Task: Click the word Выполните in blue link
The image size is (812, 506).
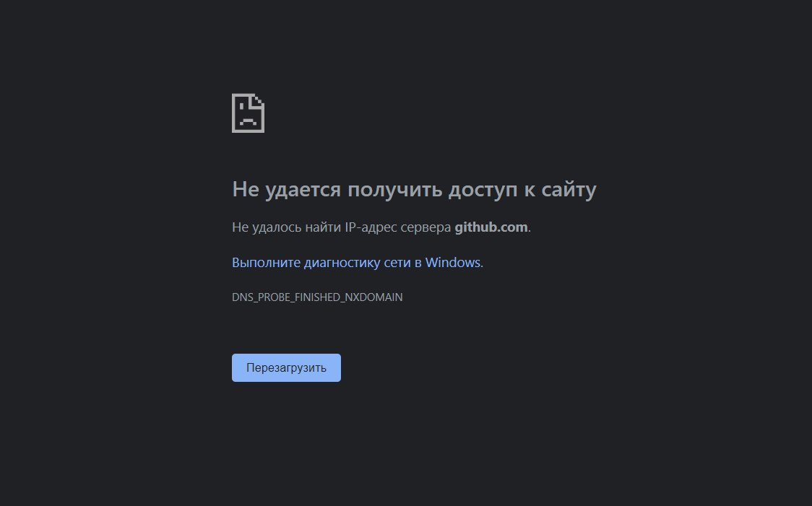Action: click(266, 263)
